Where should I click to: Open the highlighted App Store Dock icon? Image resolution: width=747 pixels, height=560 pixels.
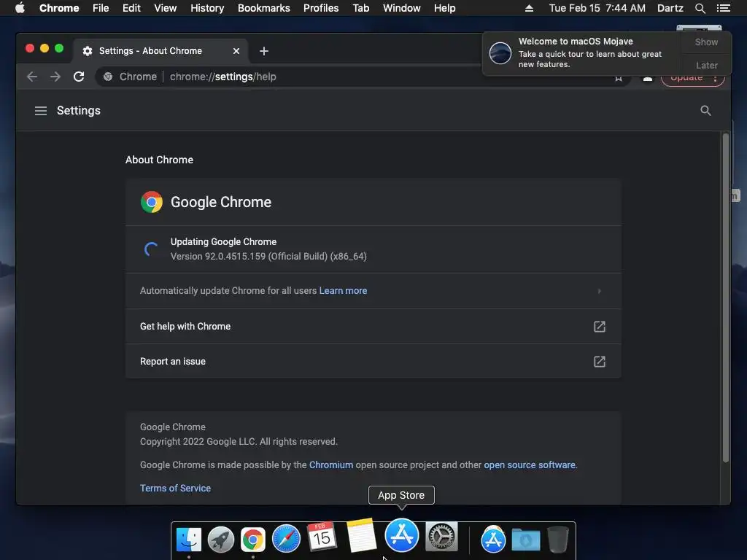pyautogui.click(x=402, y=535)
